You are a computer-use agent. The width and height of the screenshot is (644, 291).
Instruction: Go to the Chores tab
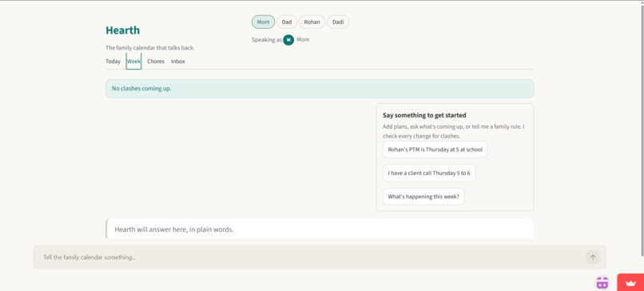tap(156, 62)
